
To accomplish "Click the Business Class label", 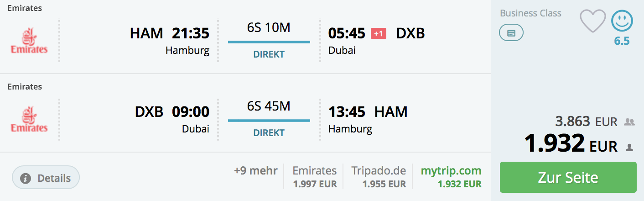I will (530, 13).
